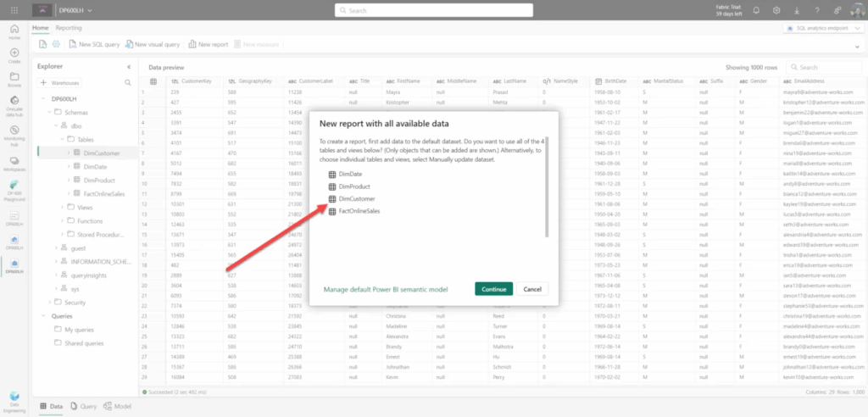Image resolution: width=868 pixels, height=417 pixels.
Task: Click the toolbar settings gear icon
Action: click(x=56, y=44)
